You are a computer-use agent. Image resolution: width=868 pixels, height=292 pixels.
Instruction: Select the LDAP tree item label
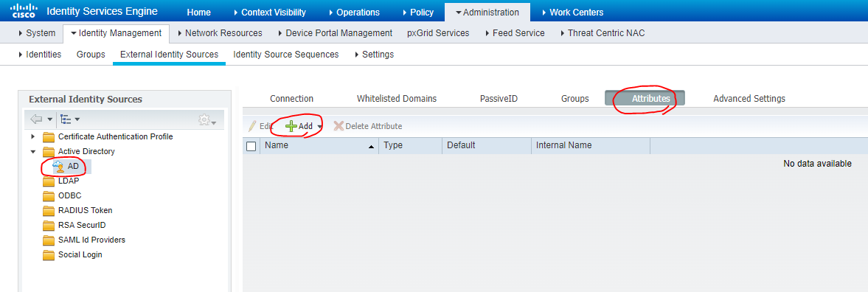coord(69,181)
